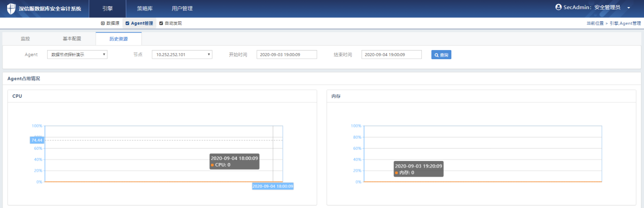The width and height of the screenshot is (644, 208).
Task: Click the orange dot in CPU tooltip
Action: click(x=212, y=165)
